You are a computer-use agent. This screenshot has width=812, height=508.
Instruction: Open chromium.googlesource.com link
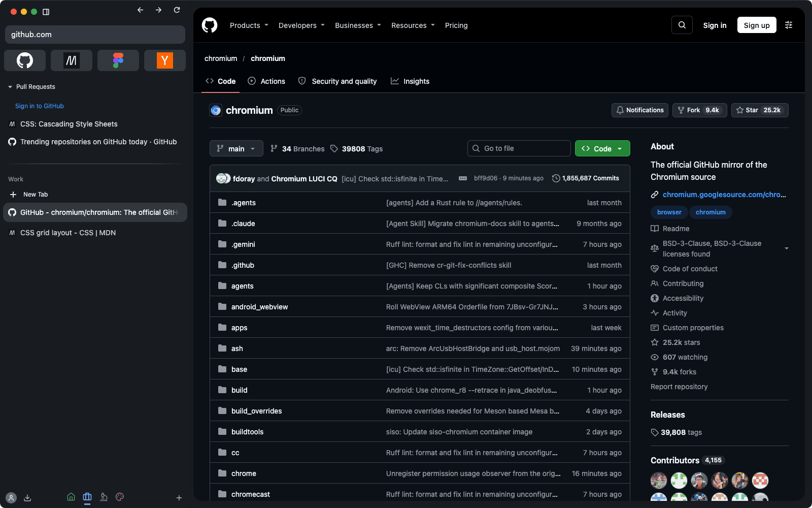click(x=724, y=195)
